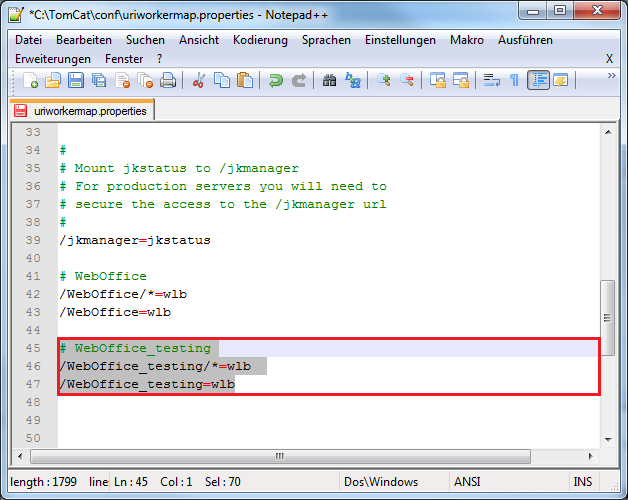628x500 pixels.
Task: Open the Fenster menu
Action: pyautogui.click(x=124, y=59)
